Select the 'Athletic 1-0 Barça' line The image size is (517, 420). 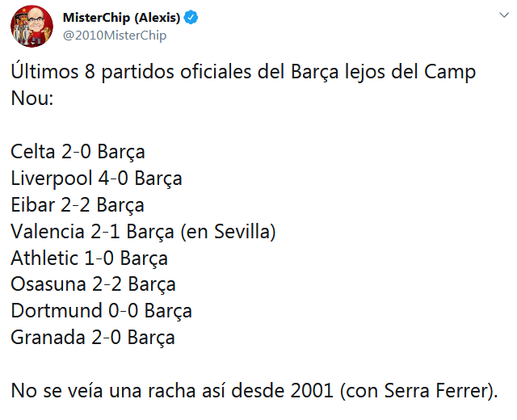point(90,258)
